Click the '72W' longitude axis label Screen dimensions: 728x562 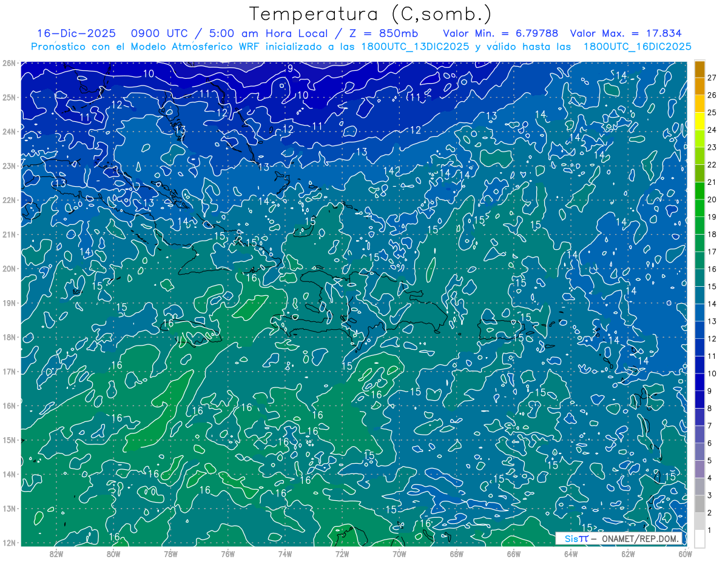click(342, 554)
